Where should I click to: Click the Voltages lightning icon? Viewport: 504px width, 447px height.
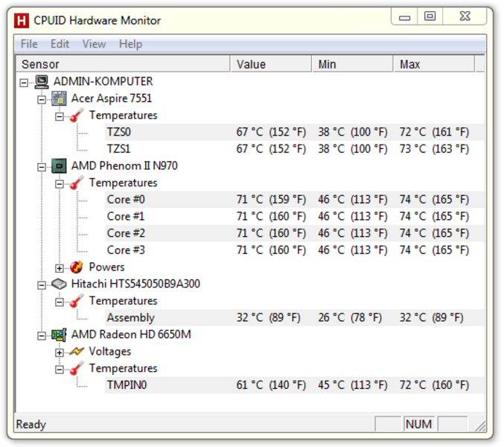[x=77, y=352]
